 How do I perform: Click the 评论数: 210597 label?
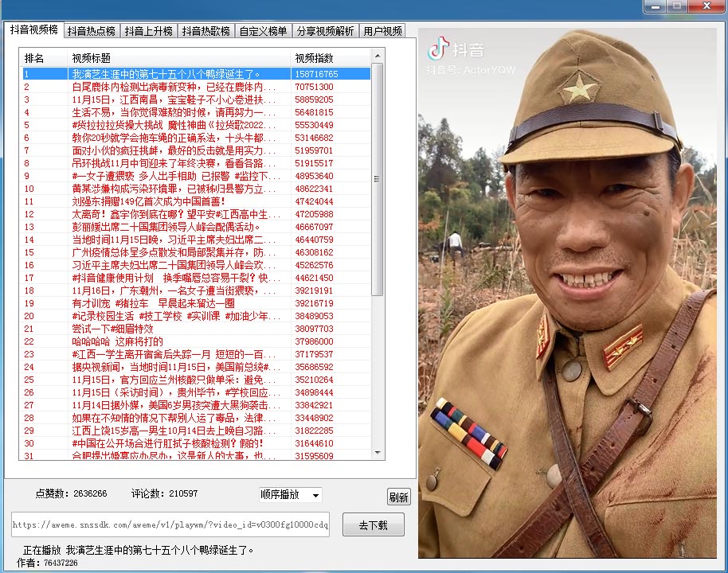tap(164, 493)
